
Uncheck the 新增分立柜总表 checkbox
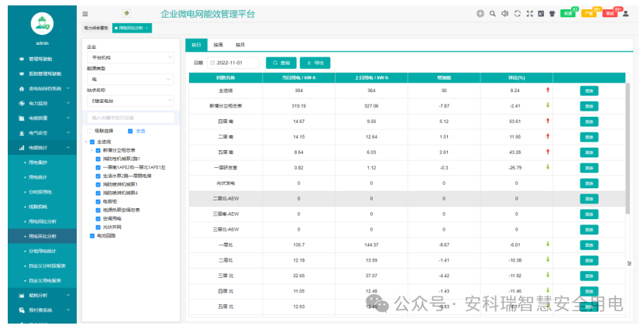(x=98, y=150)
